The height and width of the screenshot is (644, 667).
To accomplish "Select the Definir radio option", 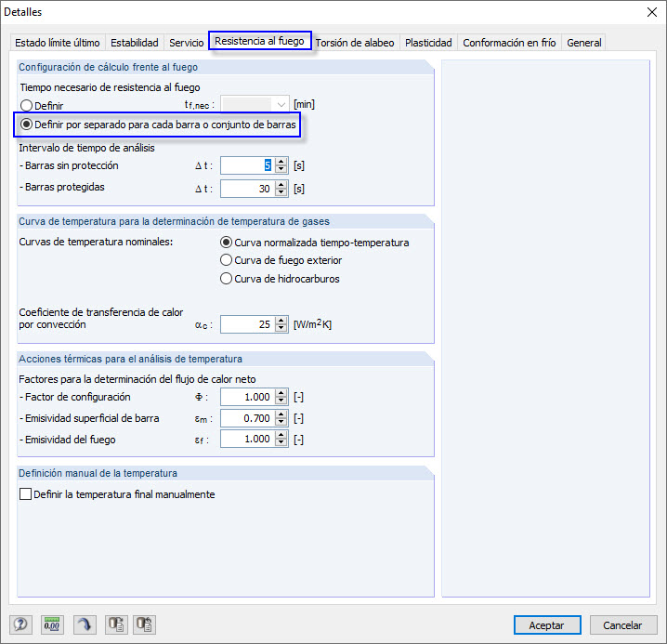I will point(42,106).
